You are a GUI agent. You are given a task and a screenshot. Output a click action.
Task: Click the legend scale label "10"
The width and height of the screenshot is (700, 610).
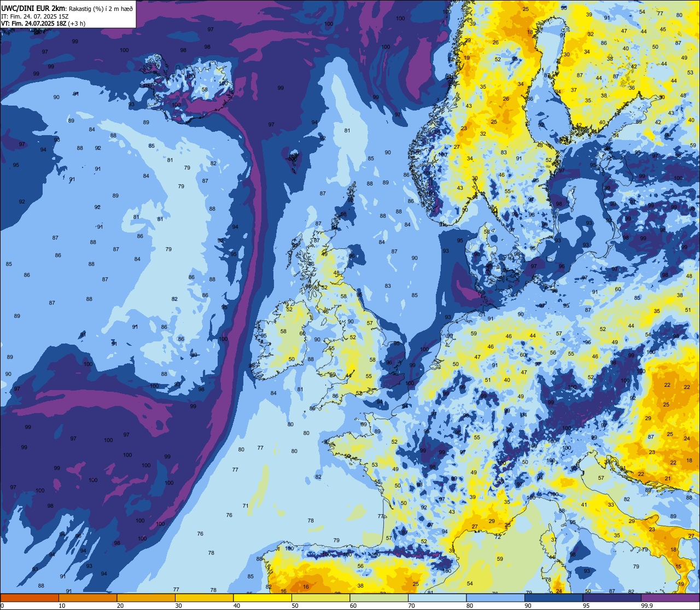point(62,606)
